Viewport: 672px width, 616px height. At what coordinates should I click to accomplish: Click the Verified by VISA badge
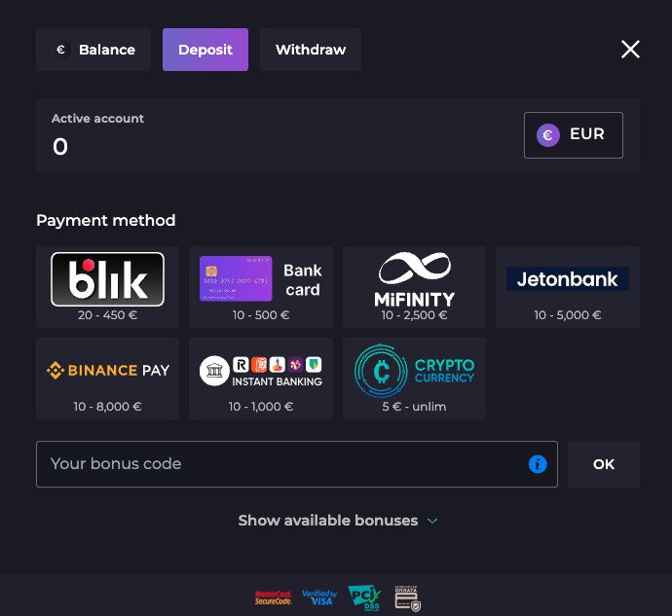pyautogui.click(x=319, y=598)
